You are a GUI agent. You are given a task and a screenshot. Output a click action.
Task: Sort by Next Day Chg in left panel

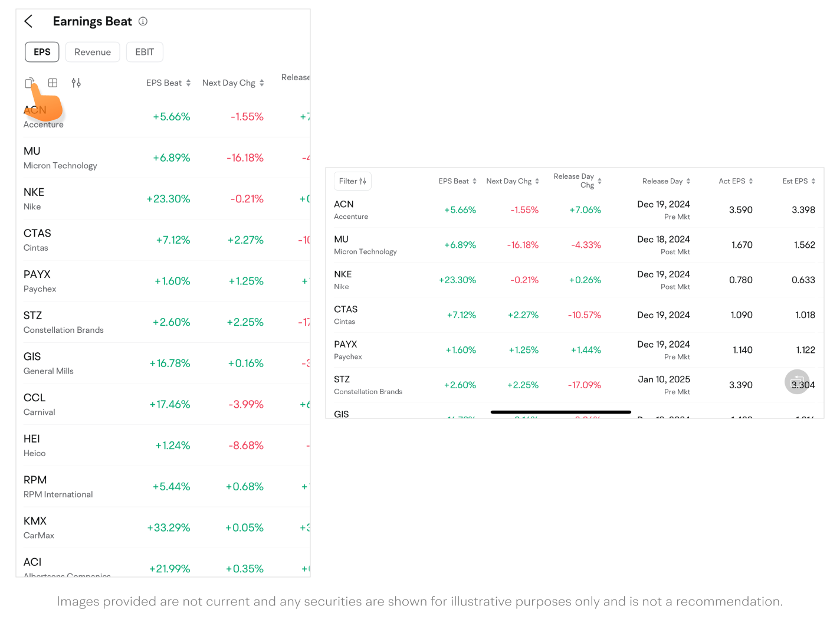(233, 83)
